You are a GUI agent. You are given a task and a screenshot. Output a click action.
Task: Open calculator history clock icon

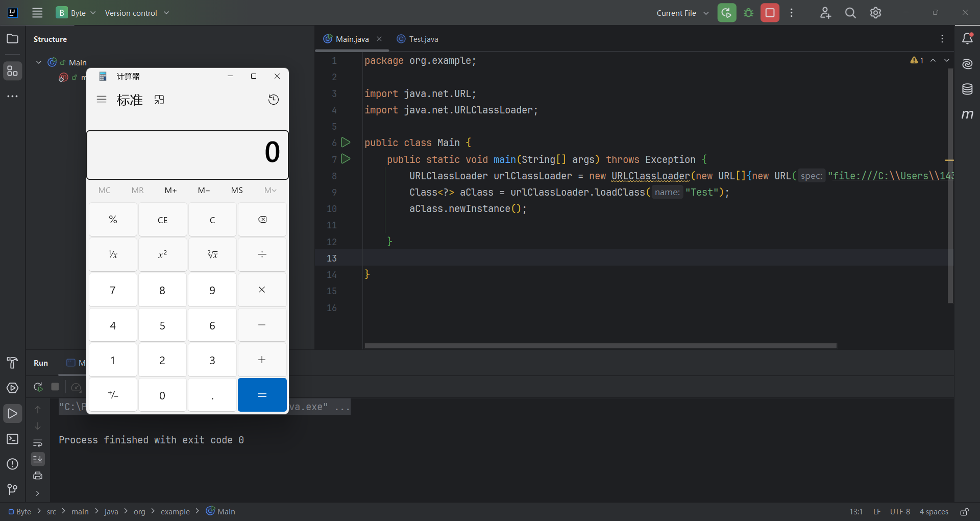pyautogui.click(x=274, y=100)
